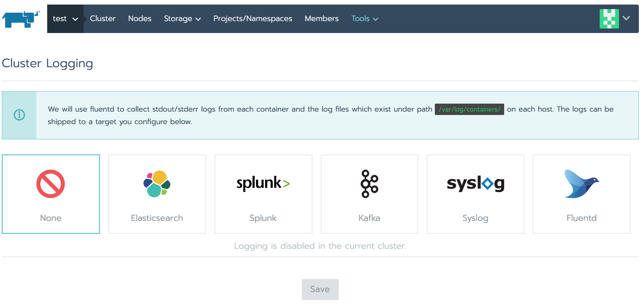The height and width of the screenshot is (304, 644).
Task: Click the /var/log/containers/ path tag
Action: click(469, 109)
